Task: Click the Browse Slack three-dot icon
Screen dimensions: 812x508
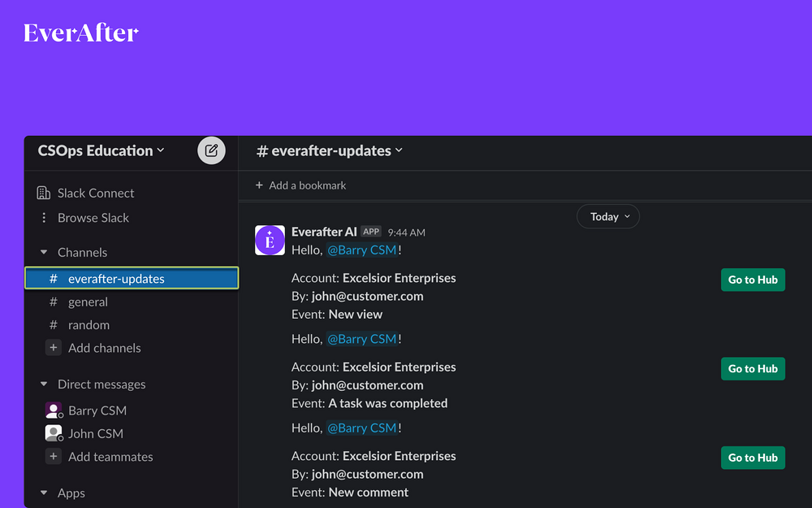Action: [44, 218]
